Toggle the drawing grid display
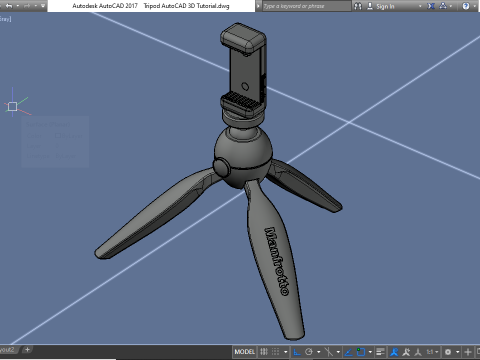 (264, 352)
